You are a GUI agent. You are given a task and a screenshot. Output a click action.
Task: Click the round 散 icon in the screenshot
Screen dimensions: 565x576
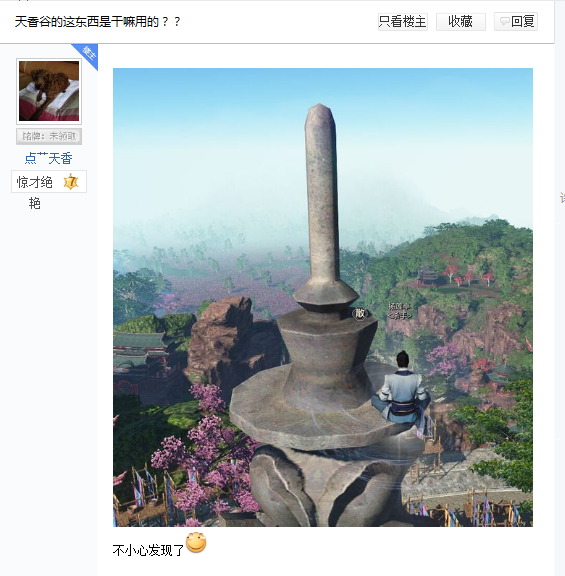coord(359,313)
